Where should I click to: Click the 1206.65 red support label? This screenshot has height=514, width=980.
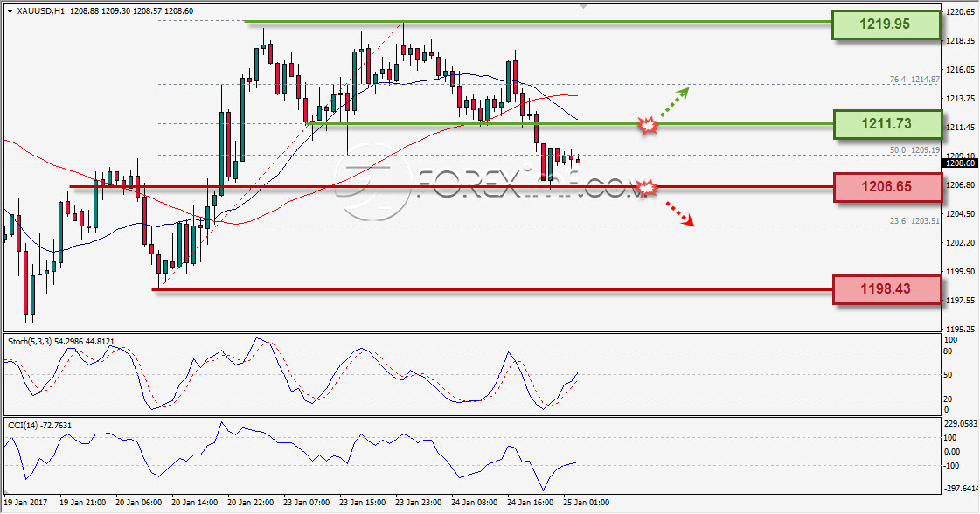click(886, 187)
